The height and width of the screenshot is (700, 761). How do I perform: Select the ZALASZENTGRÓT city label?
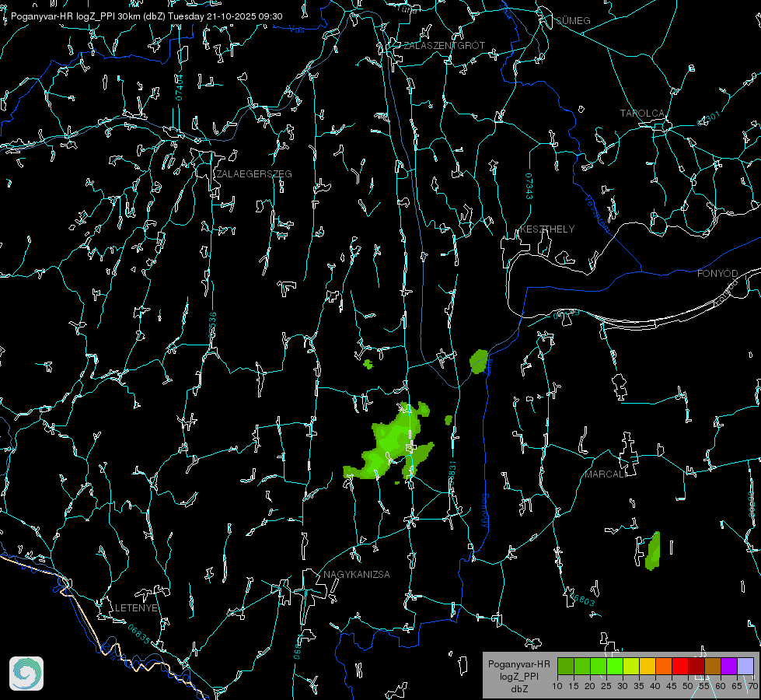444,46
